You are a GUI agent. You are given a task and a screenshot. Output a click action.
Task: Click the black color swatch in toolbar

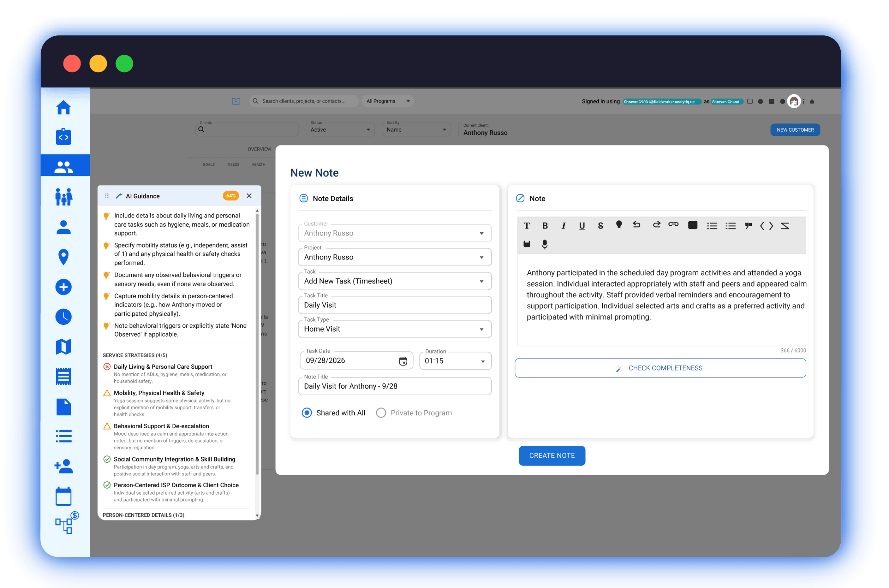692,225
